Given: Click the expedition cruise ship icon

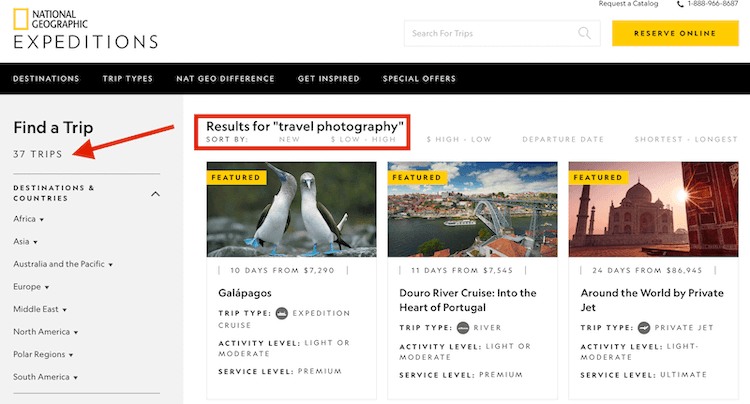Looking at the screenshot, I should point(282,314).
